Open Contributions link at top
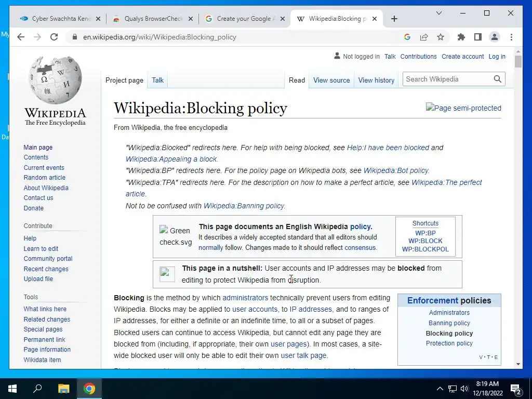 click(x=418, y=56)
